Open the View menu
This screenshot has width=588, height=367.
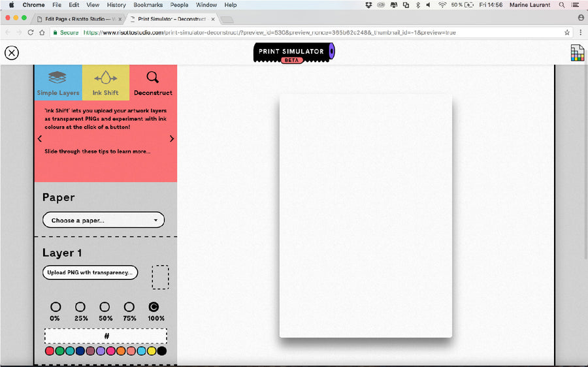pyautogui.click(x=93, y=5)
